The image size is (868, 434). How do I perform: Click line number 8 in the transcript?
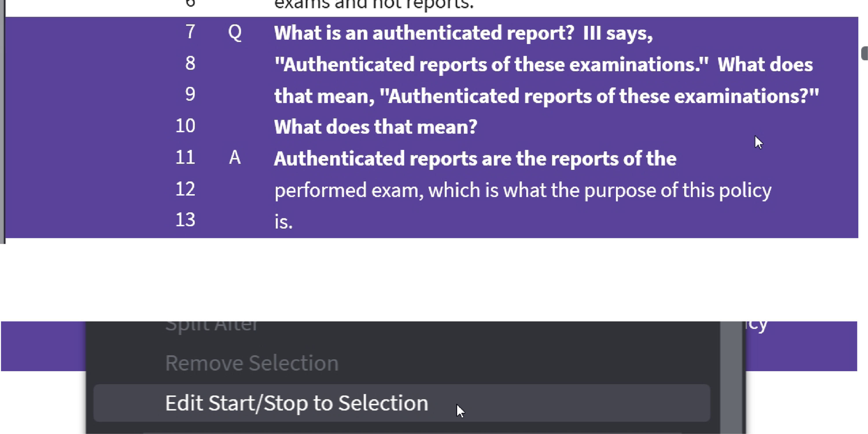point(190,63)
